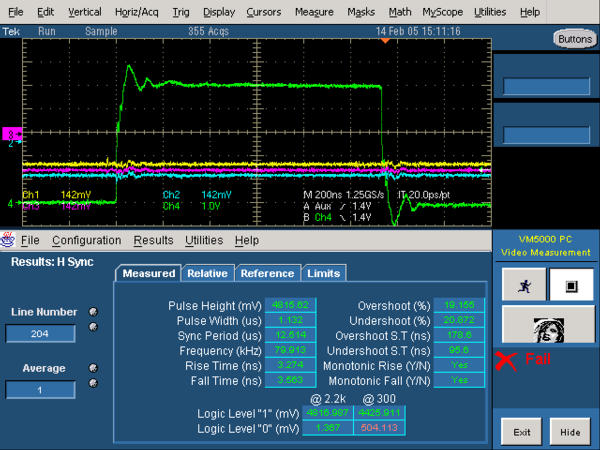Click the red Fail status indicator
This screenshot has width=600, height=450.
[x=523, y=360]
